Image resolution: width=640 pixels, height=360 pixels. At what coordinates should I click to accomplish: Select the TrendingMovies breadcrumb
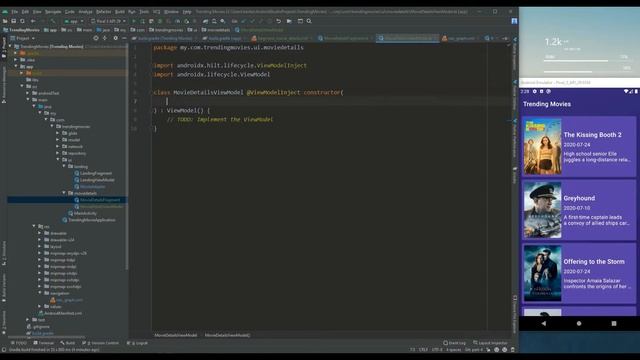coord(21,30)
